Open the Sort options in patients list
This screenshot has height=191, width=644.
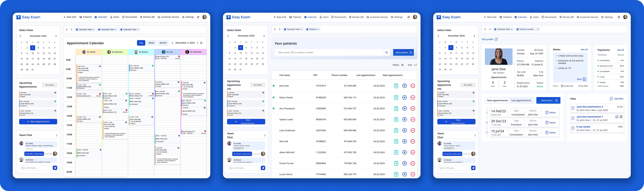point(412,65)
